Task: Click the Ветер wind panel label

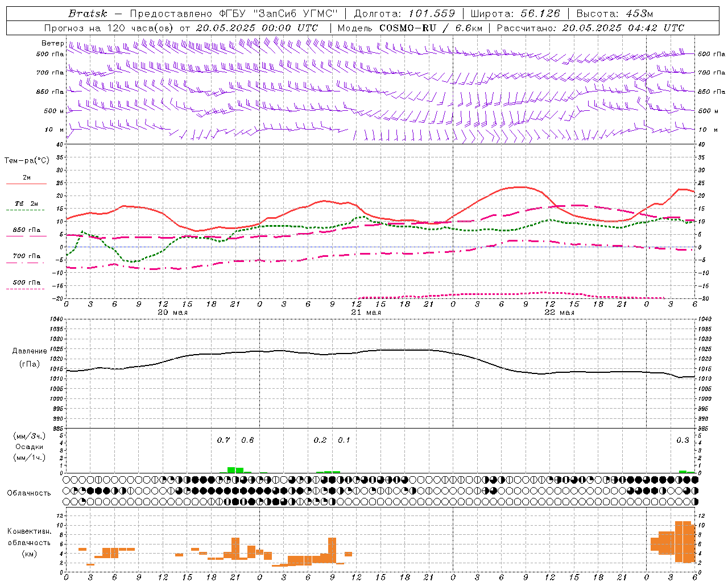Action: (x=52, y=43)
